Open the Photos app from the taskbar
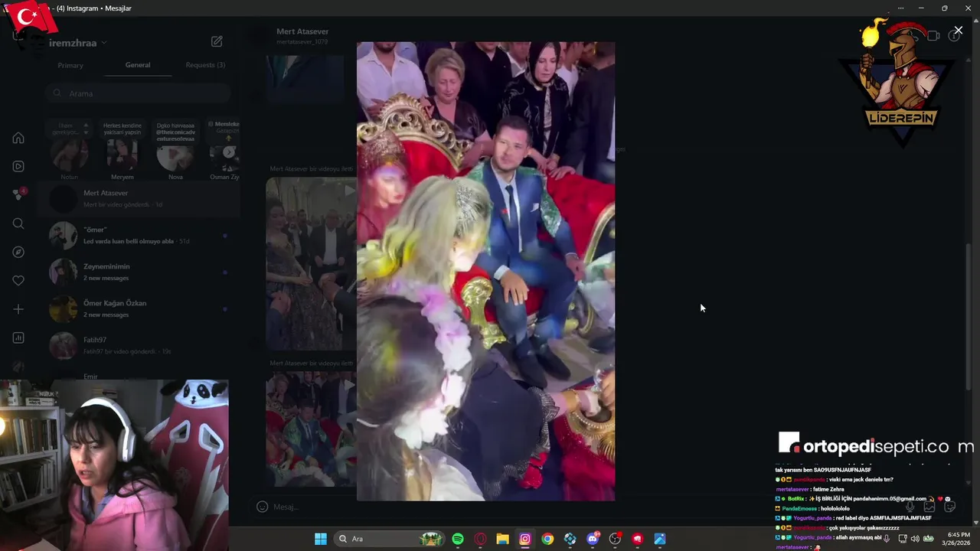 (660, 539)
